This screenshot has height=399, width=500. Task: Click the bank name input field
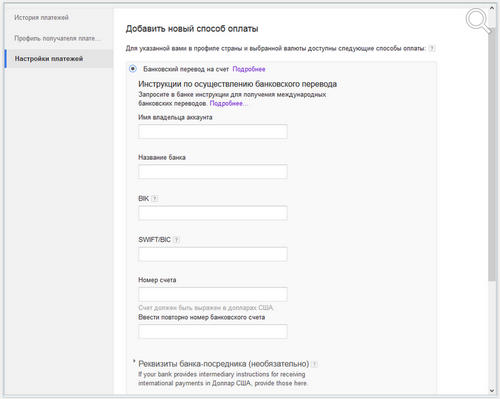[x=213, y=172]
